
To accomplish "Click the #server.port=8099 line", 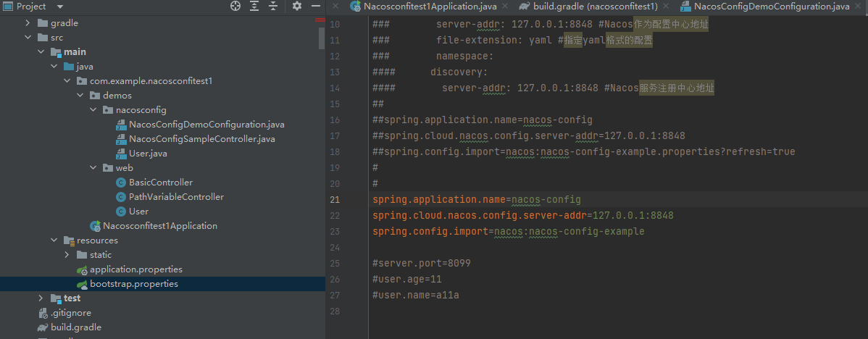I will (422, 263).
